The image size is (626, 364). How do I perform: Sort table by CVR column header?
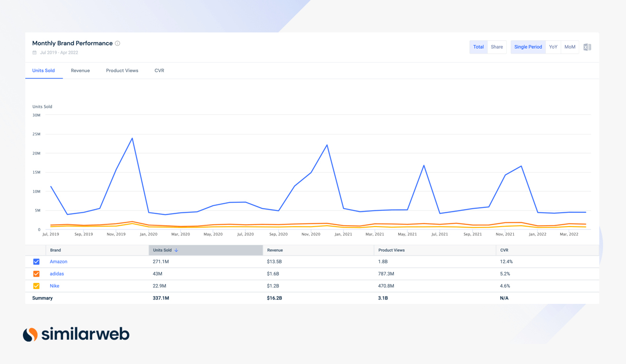click(548, 250)
